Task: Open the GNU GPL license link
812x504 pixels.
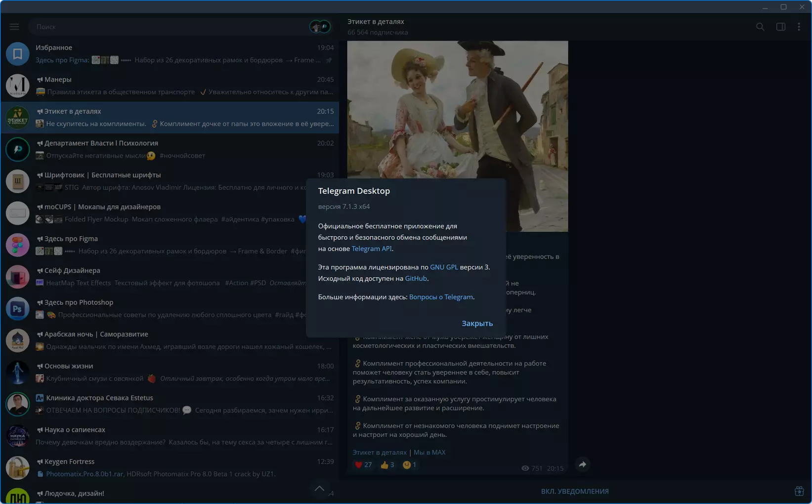Action: 444,267
